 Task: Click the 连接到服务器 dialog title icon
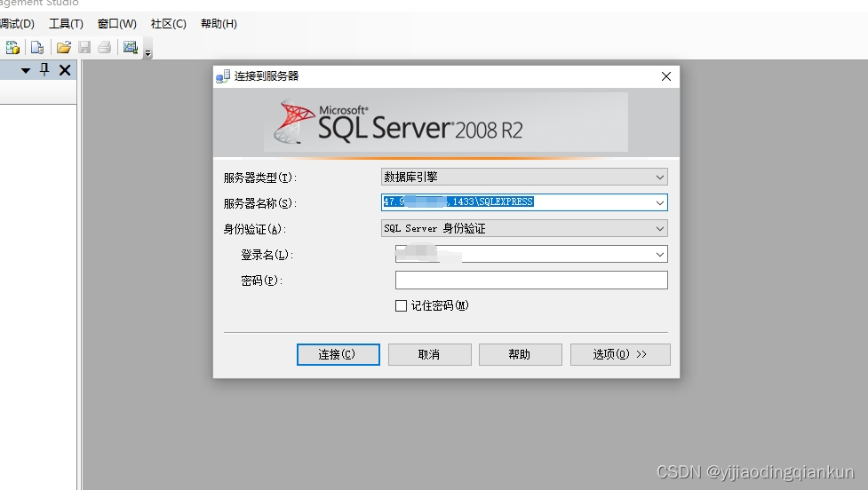click(x=223, y=76)
